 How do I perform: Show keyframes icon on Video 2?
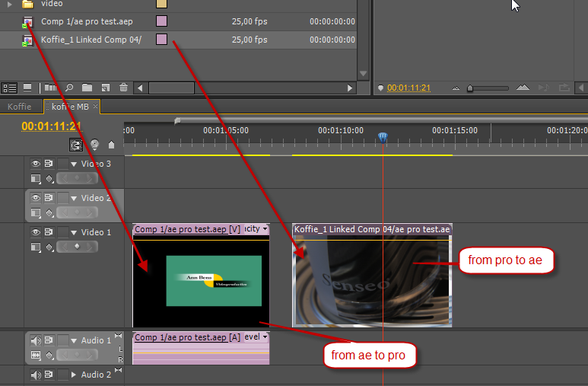tap(49, 213)
